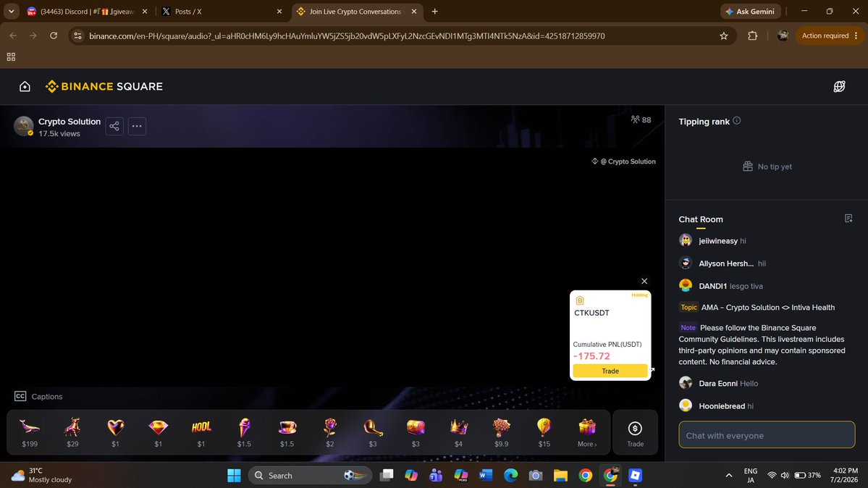This screenshot has height=488, width=868.
Task: Open Crypto Solution host avatar
Action: [23, 126]
